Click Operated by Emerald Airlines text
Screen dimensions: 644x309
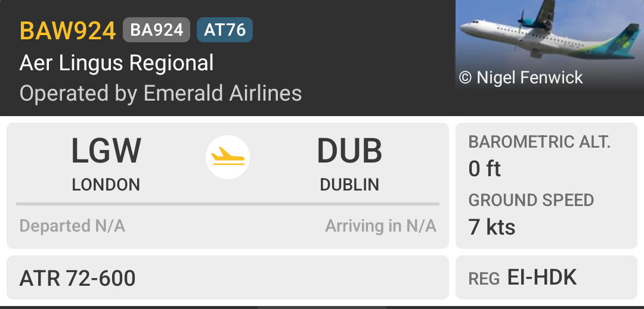[x=160, y=93]
